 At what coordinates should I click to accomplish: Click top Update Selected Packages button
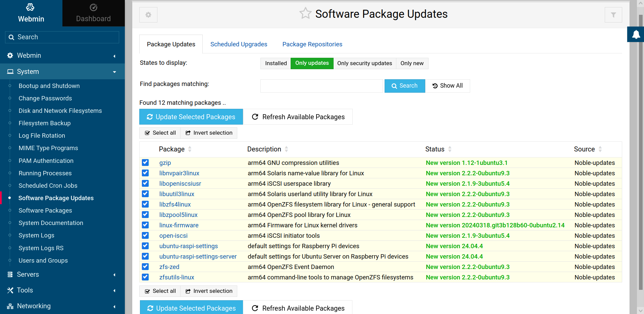tap(191, 117)
